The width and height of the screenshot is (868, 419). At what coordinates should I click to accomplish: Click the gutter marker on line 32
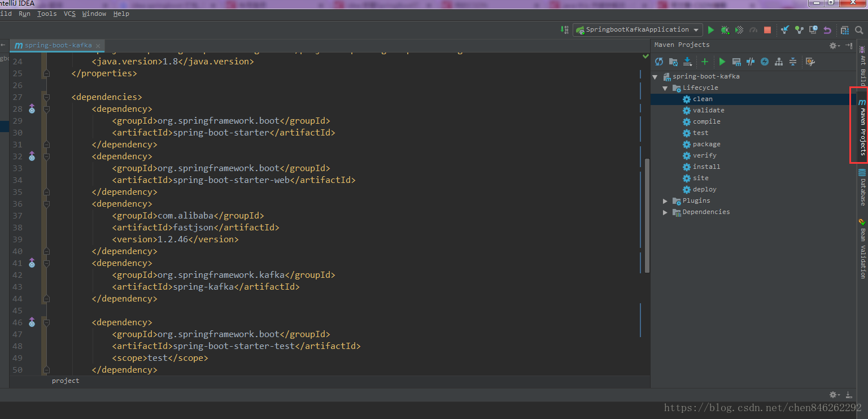pyautogui.click(x=32, y=156)
